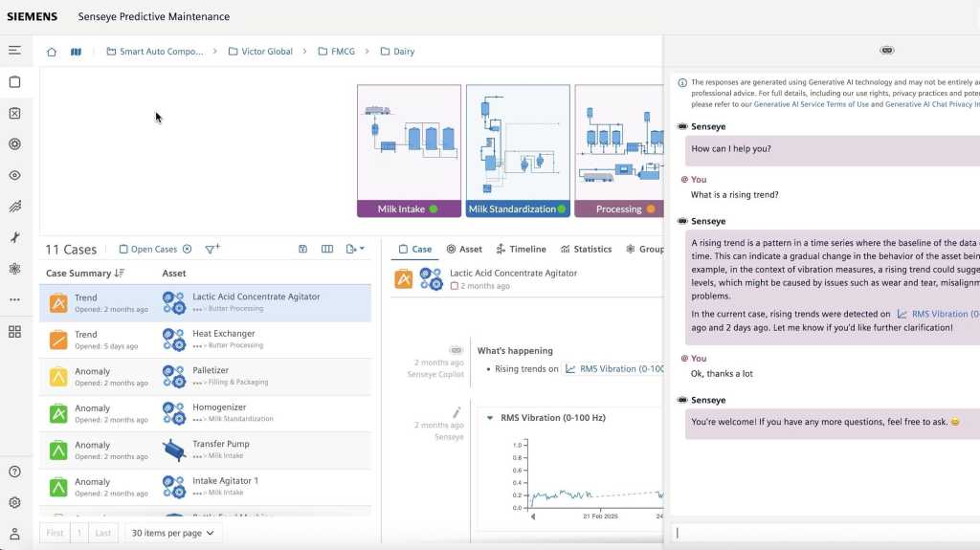
Task: Open the user profile icon
Action: click(14, 534)
